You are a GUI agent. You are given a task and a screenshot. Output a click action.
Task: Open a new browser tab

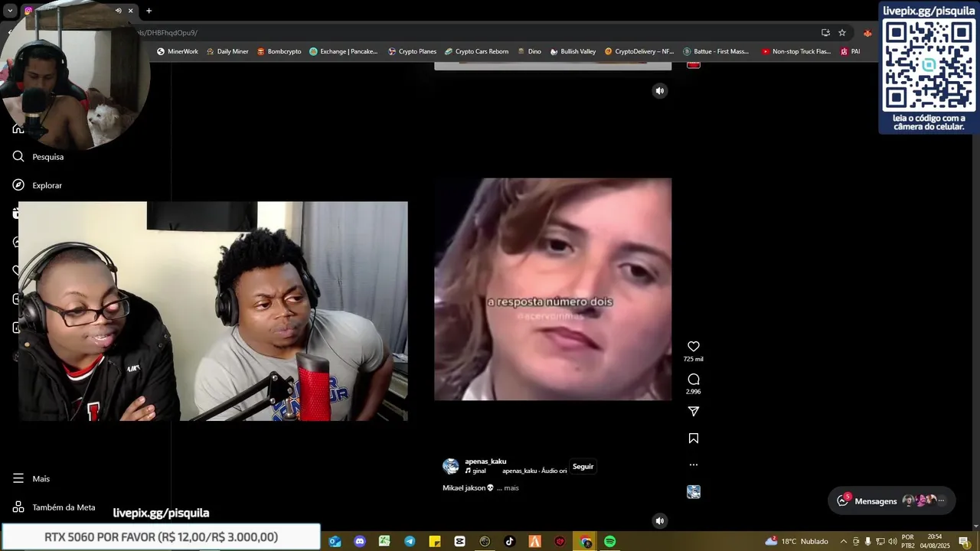pos(149,11)
